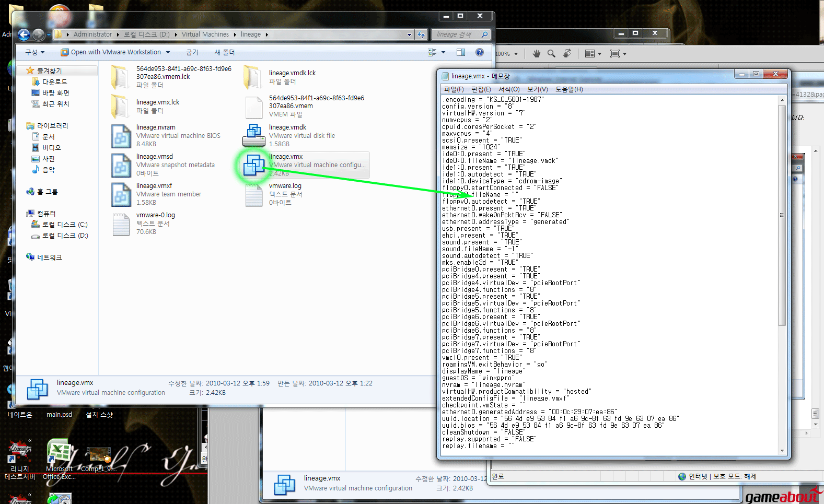Refresh the Explorer address bar
Screen dimensions: 824x504
(422, 34)
